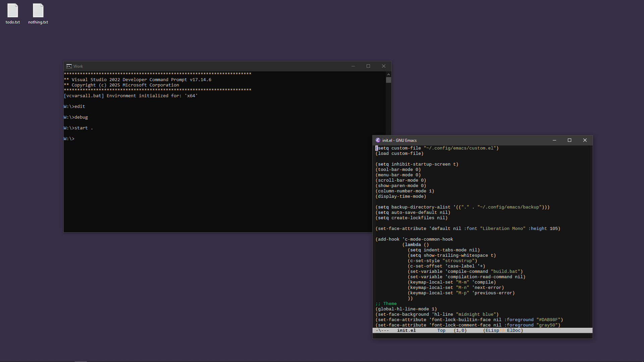Click the '(display-time-mode)' line

click(x=401, y=196)
